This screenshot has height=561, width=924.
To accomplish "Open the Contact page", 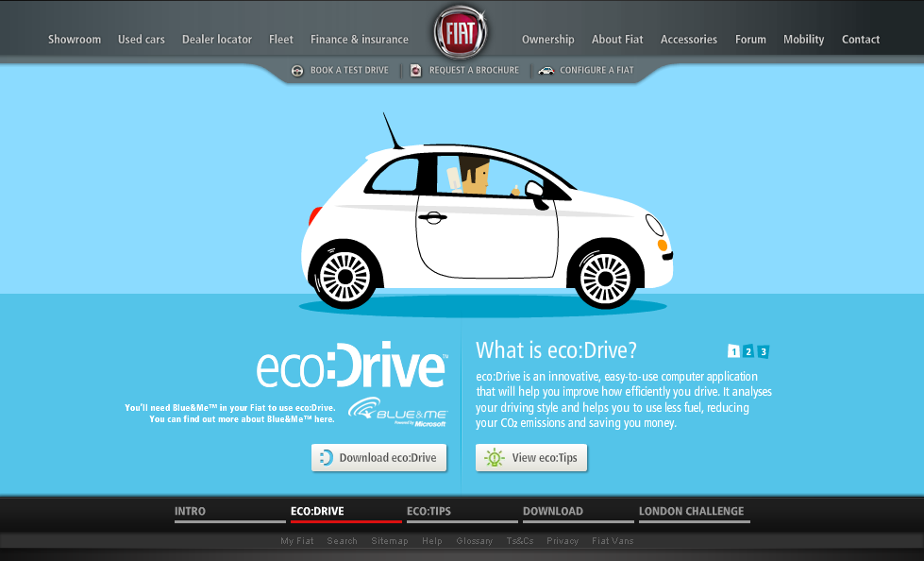I will tap(861, 40).
